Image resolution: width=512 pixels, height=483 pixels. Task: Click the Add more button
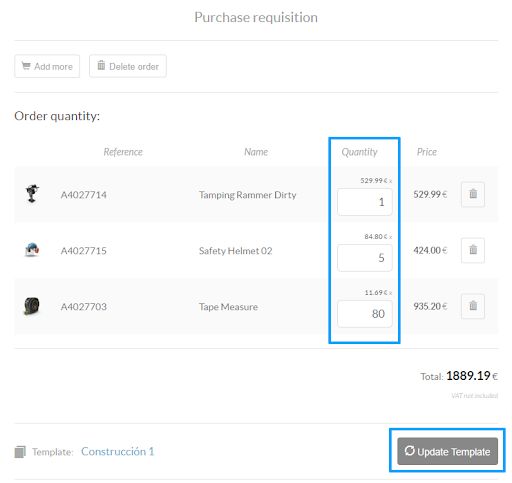[x=47, y=66]
